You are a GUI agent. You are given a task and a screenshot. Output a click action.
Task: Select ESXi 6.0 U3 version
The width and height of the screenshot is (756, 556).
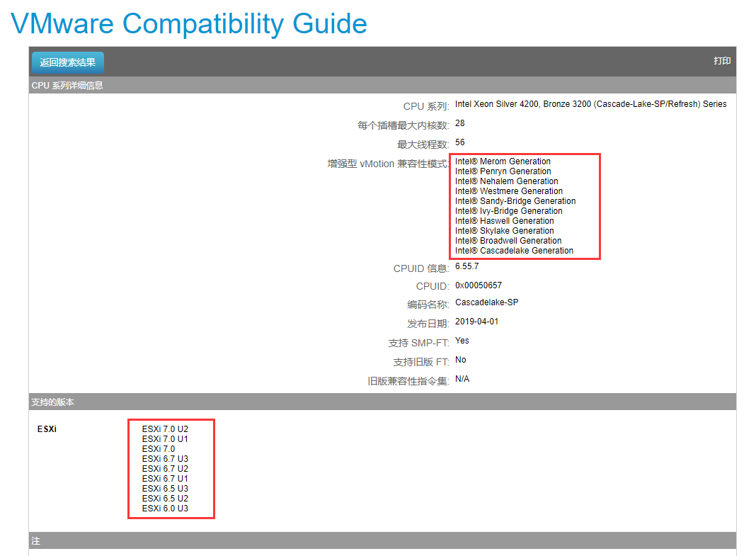(165, 509)
